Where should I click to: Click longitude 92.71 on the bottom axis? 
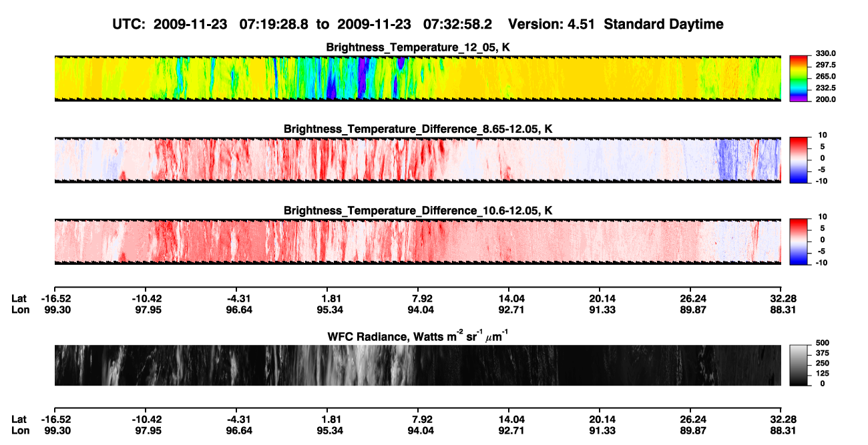pyautogui.click(x=509, y=430)
